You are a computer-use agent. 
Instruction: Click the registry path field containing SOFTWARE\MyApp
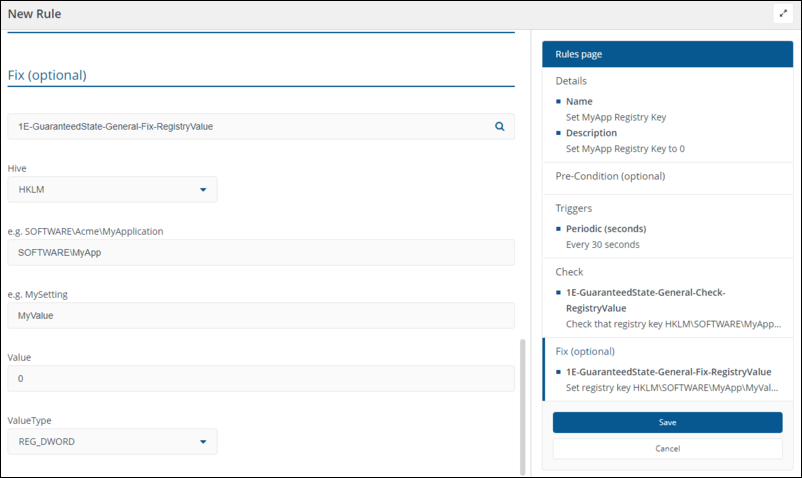click(x=260, y=252)
